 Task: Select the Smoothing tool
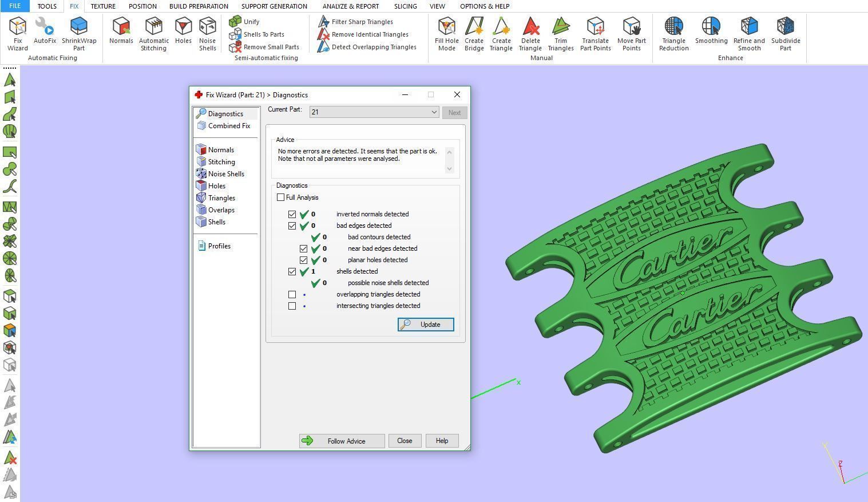coord(711,30)
